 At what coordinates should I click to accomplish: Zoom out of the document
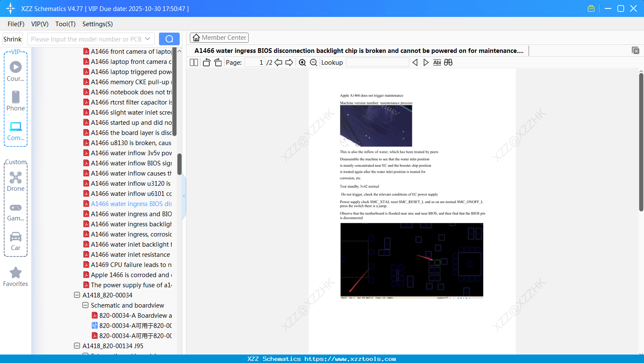pyautogui.click(x=313, y=63)
